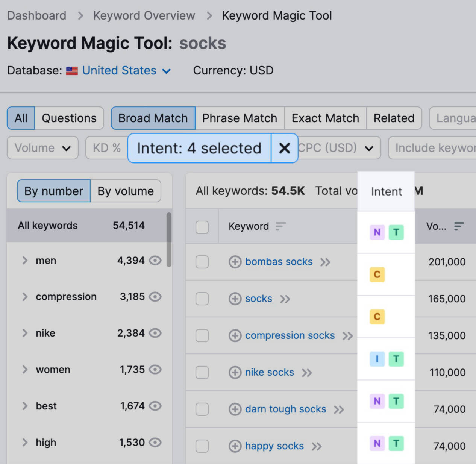Tick the select-all checkbox in header
Viewport: 476px width, 464px height.
pos(202,227)
